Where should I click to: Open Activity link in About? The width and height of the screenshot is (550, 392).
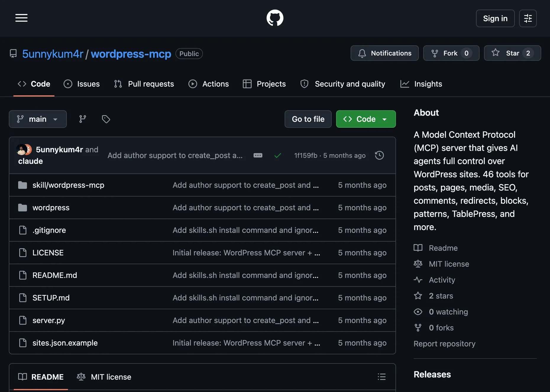(442, 280)
